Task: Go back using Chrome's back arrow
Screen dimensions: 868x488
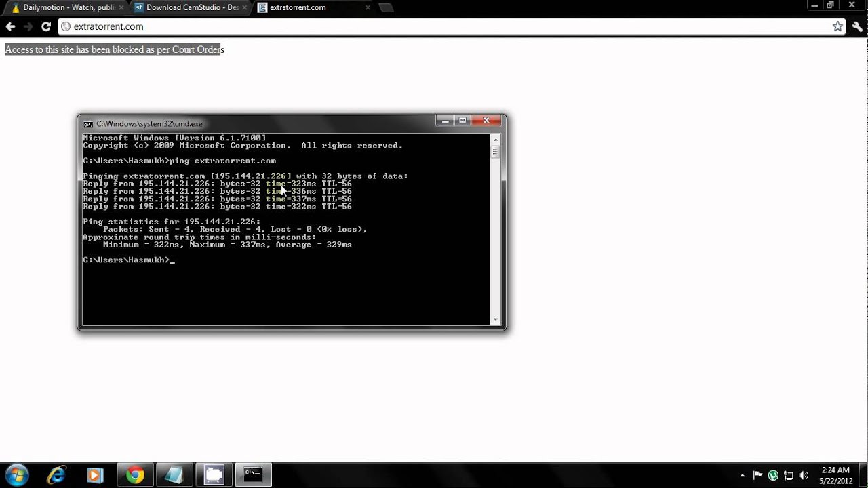Action: tap(10, 26)
